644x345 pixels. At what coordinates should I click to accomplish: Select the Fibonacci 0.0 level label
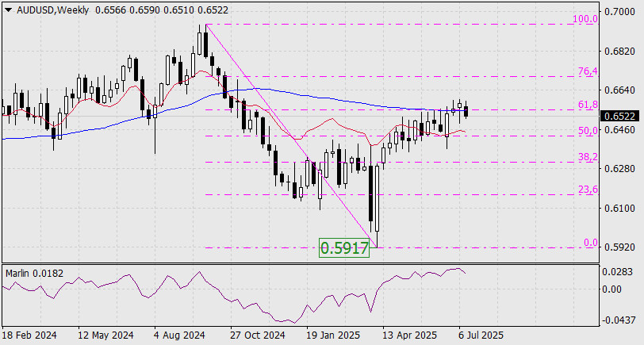pos(591,243)
